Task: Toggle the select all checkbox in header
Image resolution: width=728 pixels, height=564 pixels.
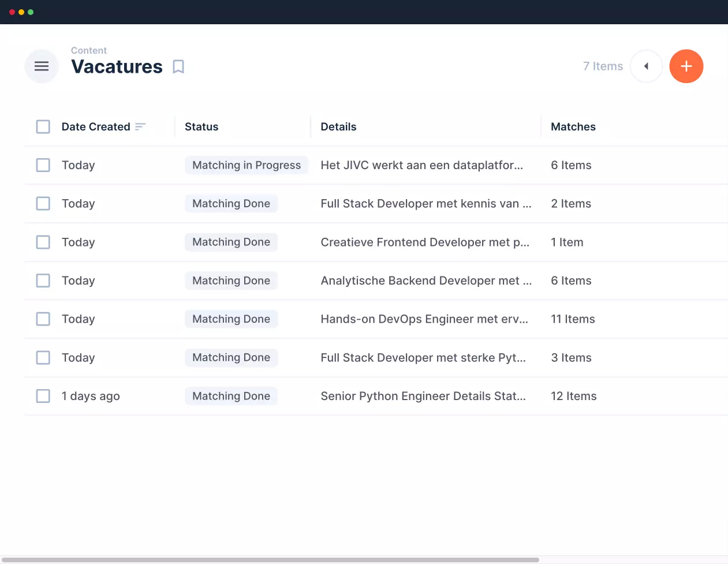Action: click(43, 127)
